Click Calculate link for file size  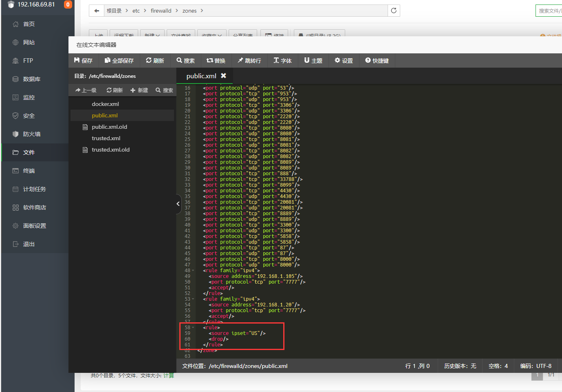(x=169, y=376)
